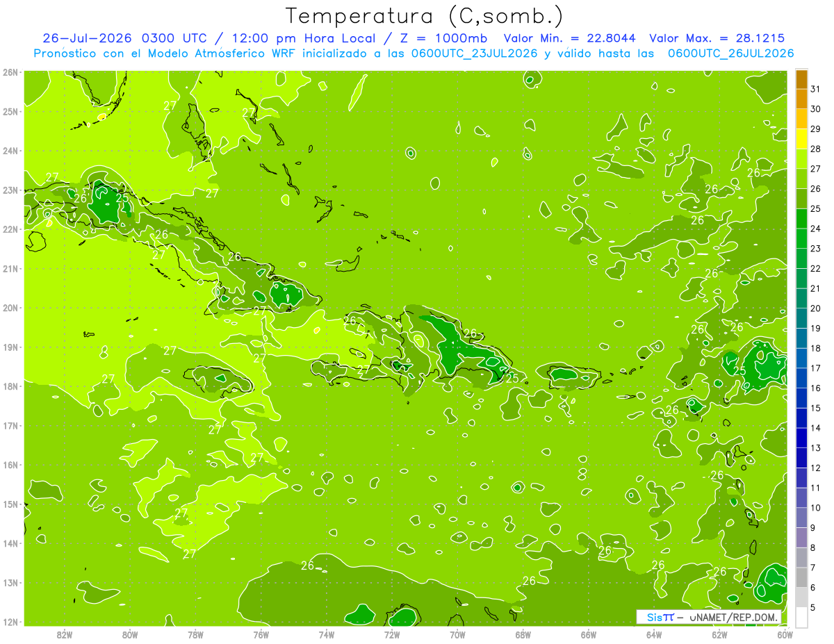
Task: Click the latitude label 12N
Action: [10, 622]
